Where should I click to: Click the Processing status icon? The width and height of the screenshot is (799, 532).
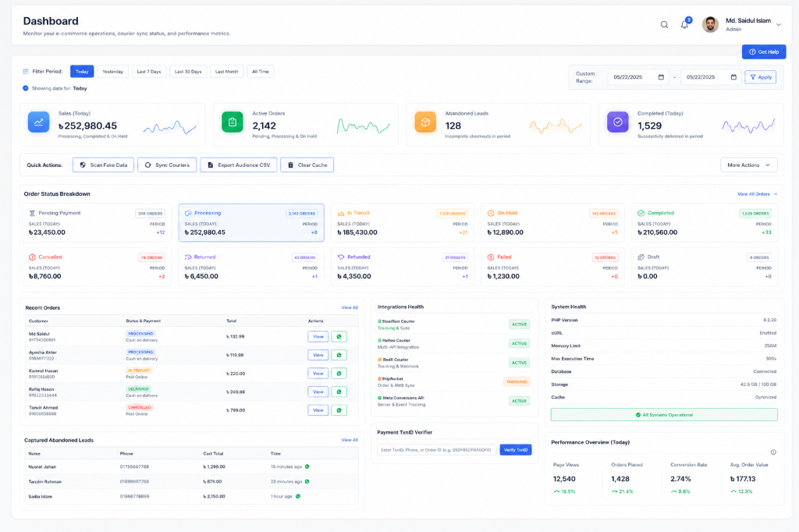188,213
